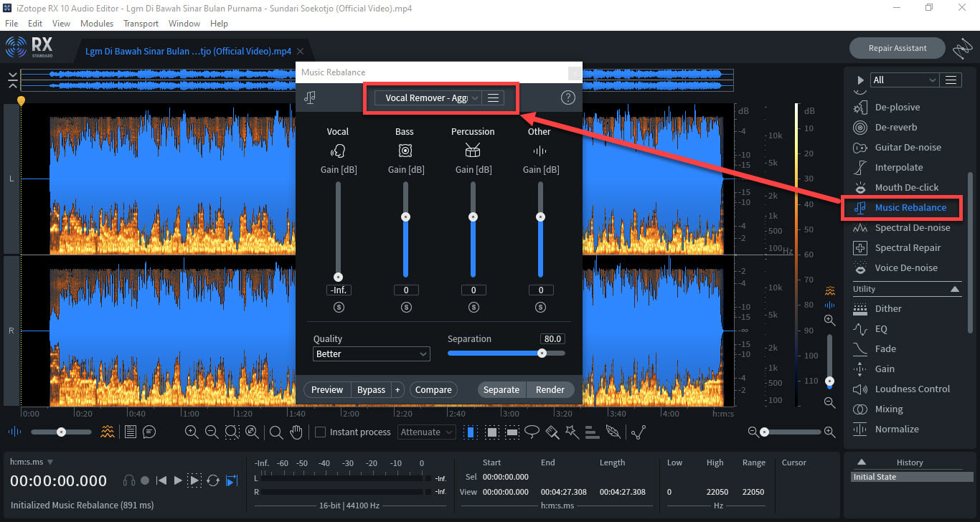Open the h:m:s.ms time format dropdown
Screen dimensions: 980x522
pos(32,462)
